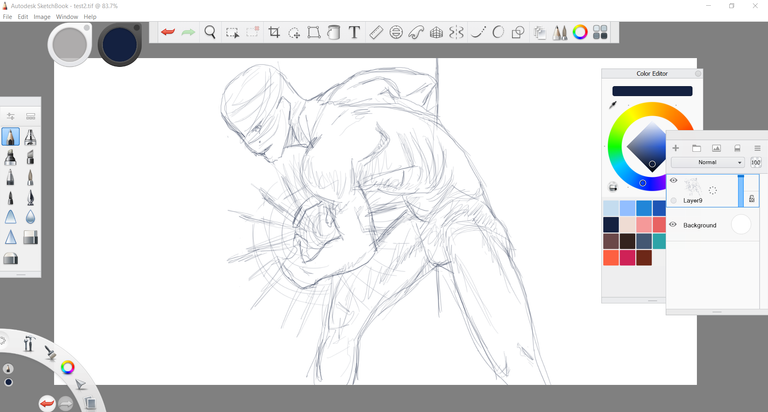Screen dimensions: 768x412
Task: Open the File menu
Action: [7, 17]
